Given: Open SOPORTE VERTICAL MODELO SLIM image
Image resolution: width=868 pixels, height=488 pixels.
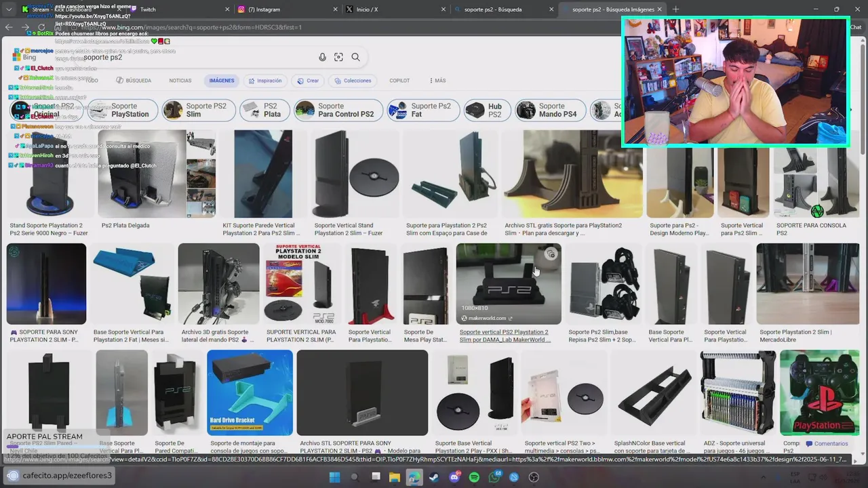Looking at the screenshot, I should coord(302,284).
